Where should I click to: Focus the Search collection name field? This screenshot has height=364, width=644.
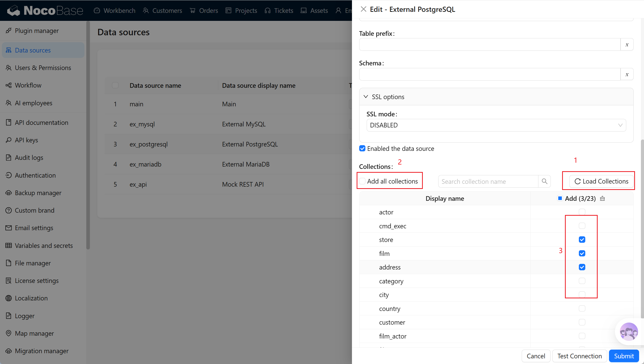pos(488,181)
